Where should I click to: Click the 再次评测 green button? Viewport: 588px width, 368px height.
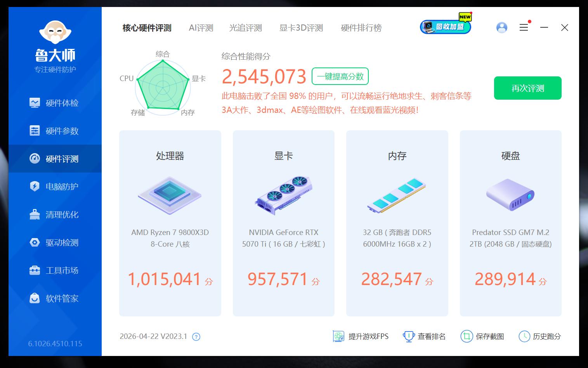527,88
